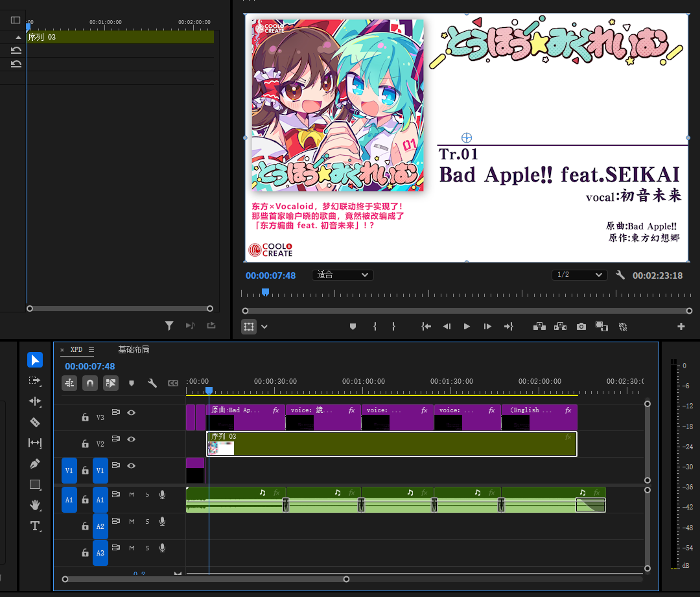Viewport: 700px width, 597px height.
Task: Select the Type tool
Action: point(35,526)
